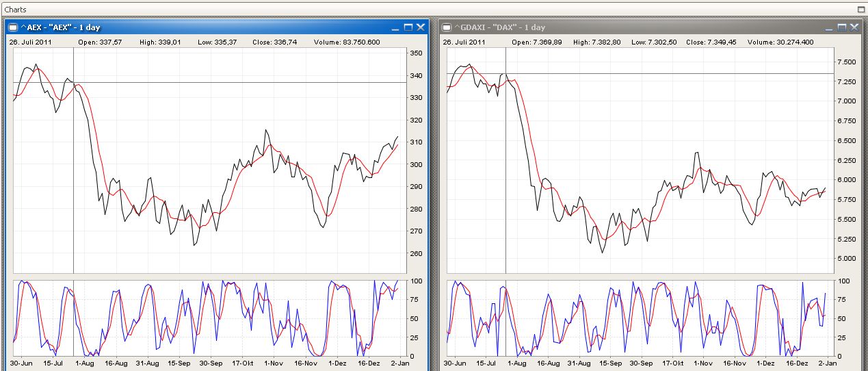Select the ^GDAXI - "DAX" - 1 day title bar
The height and width of the screenshot is (371, 868).
650,27
